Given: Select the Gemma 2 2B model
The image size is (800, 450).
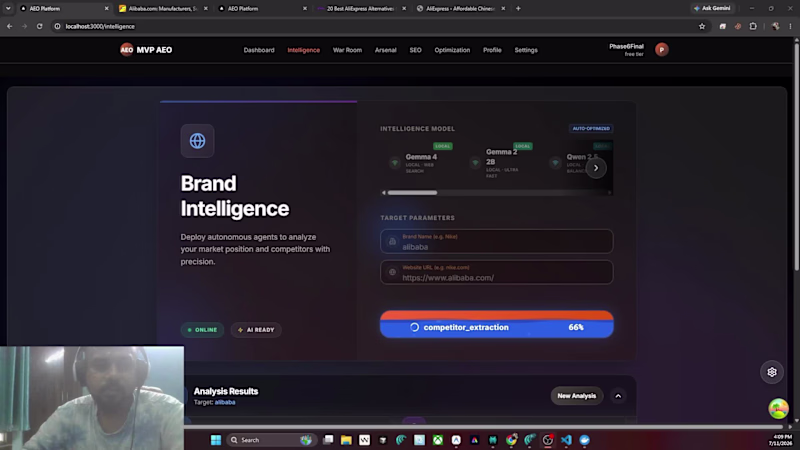Looking at the screenshot, I should (503, 162).
